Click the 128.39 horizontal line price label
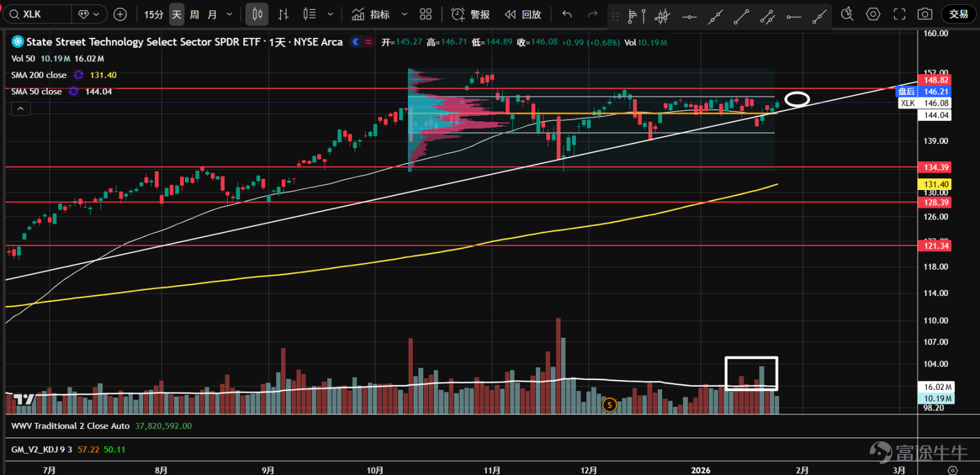Viewport: 980px width, 475px height. tap(935, 202)
